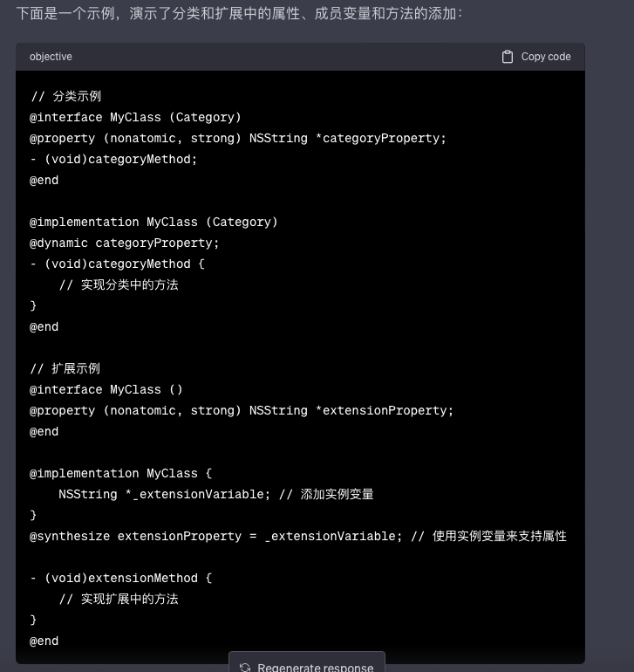Click the 'NSString *_extensionVariable;' line
The image size is (634, 672).
click(x=165, y=494)
